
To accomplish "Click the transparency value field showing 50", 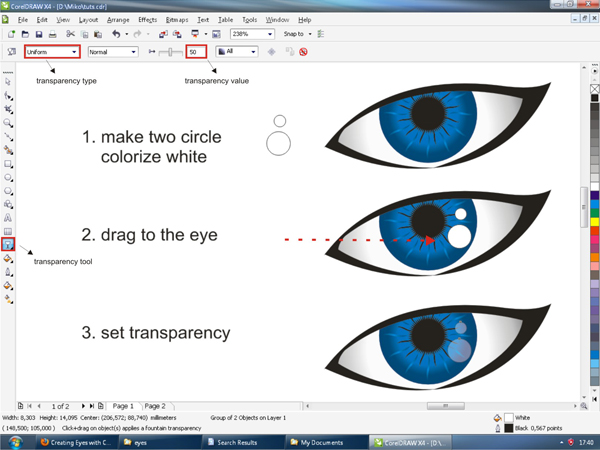I will click(196, 52).
